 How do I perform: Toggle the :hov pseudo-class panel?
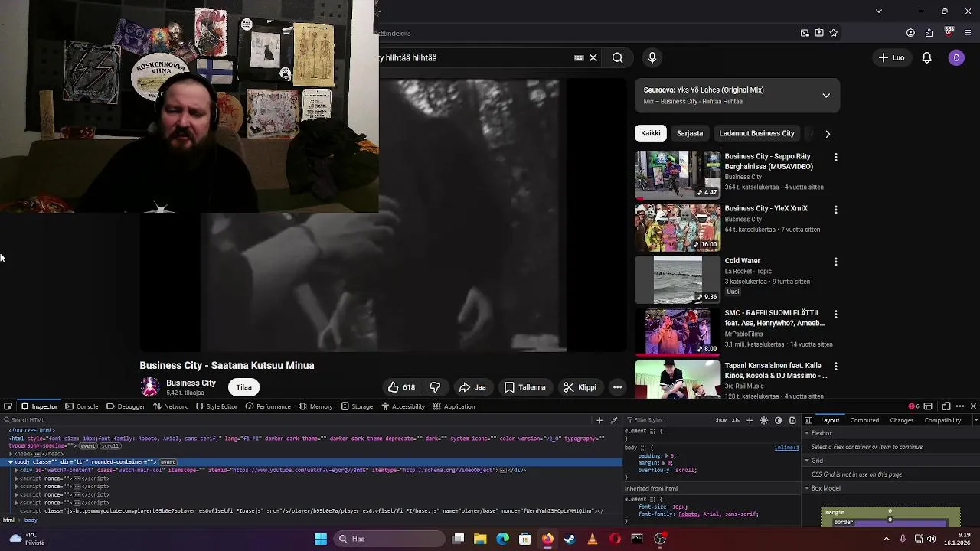[720, 420]
